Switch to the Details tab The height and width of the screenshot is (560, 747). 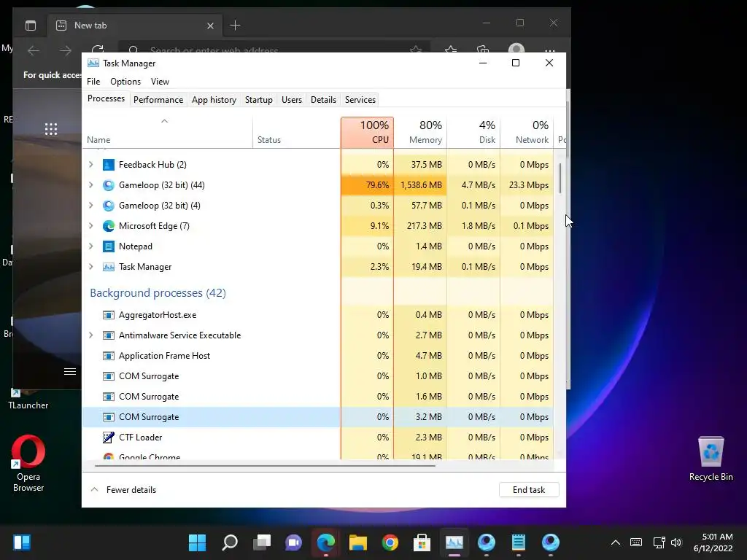pyautogui.click(x=323, y=100)
